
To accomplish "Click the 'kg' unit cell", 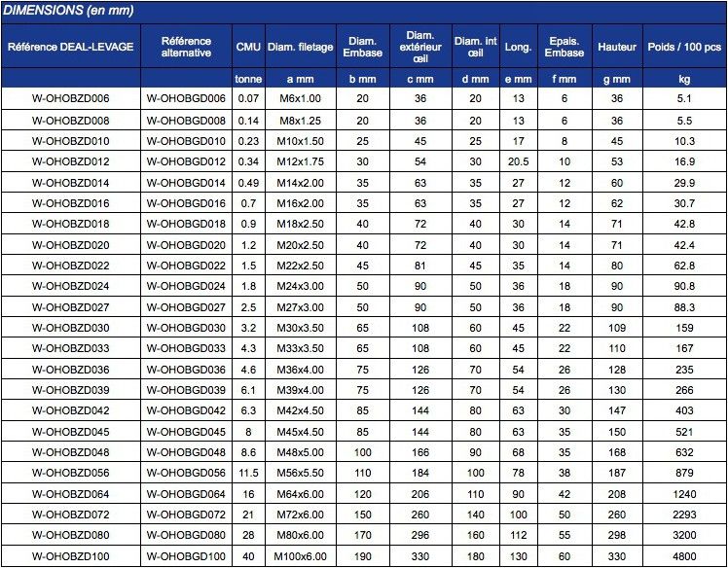I will (x=683, y=78).
